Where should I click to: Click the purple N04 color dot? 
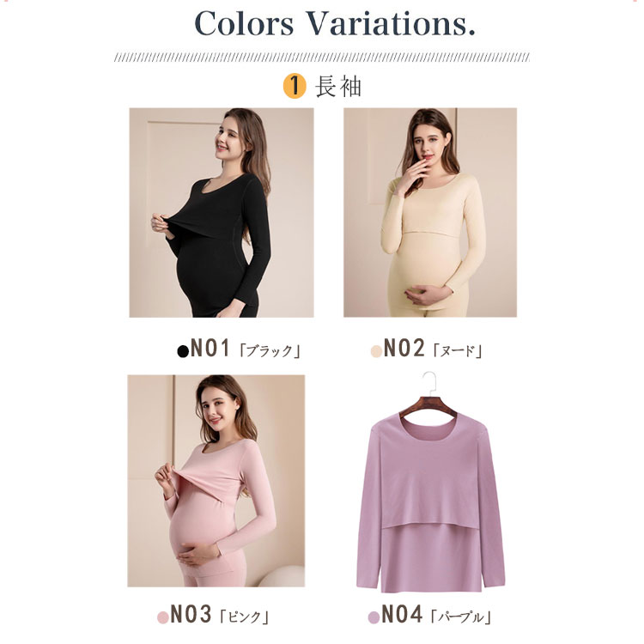(374, 617)
